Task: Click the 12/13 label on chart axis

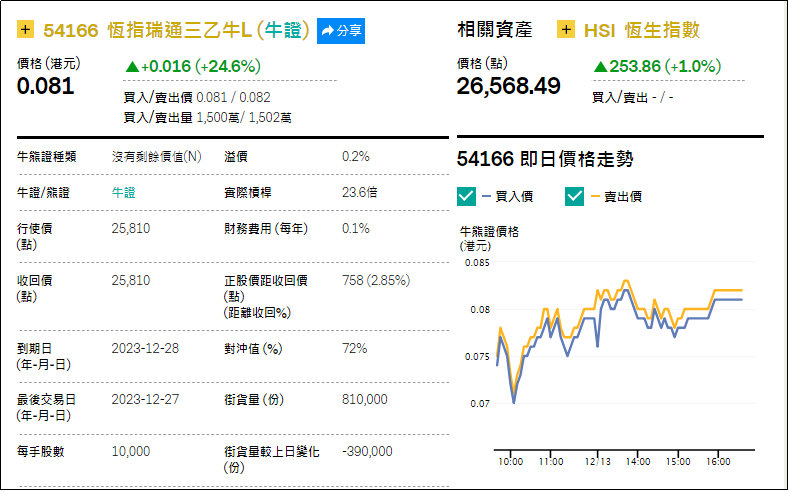Action: (598, 461)
